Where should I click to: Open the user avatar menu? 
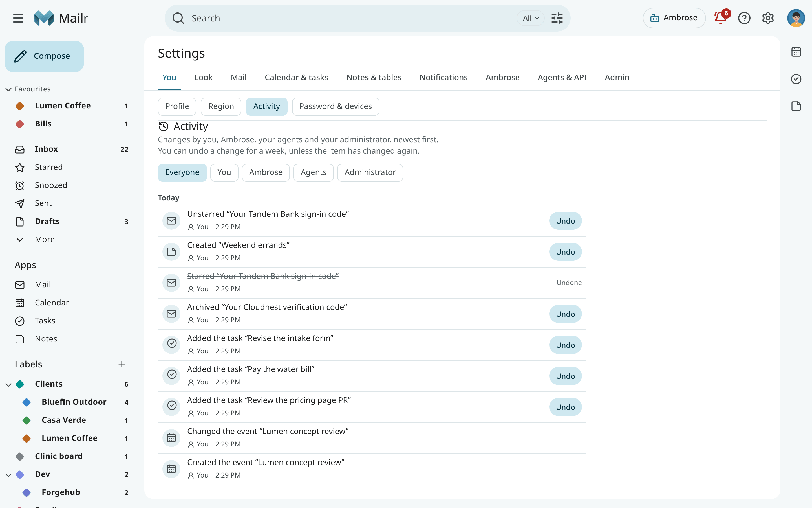[x=796, y=18]
